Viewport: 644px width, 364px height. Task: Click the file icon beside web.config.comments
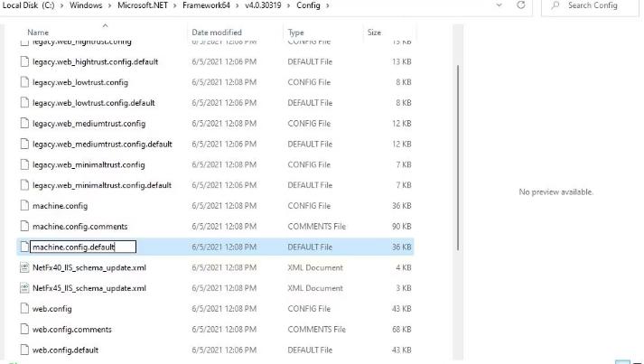pyautogui.click(x=24, y=329)
